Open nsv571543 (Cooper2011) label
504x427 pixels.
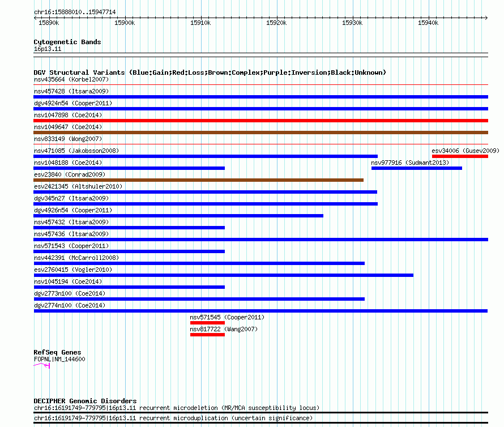[71, 246]
